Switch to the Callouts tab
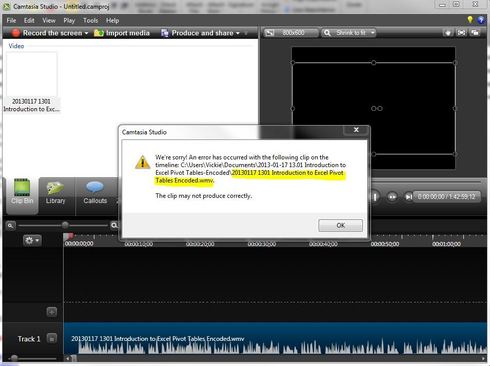Screen dimensions: 490x366 coord(95,192)
